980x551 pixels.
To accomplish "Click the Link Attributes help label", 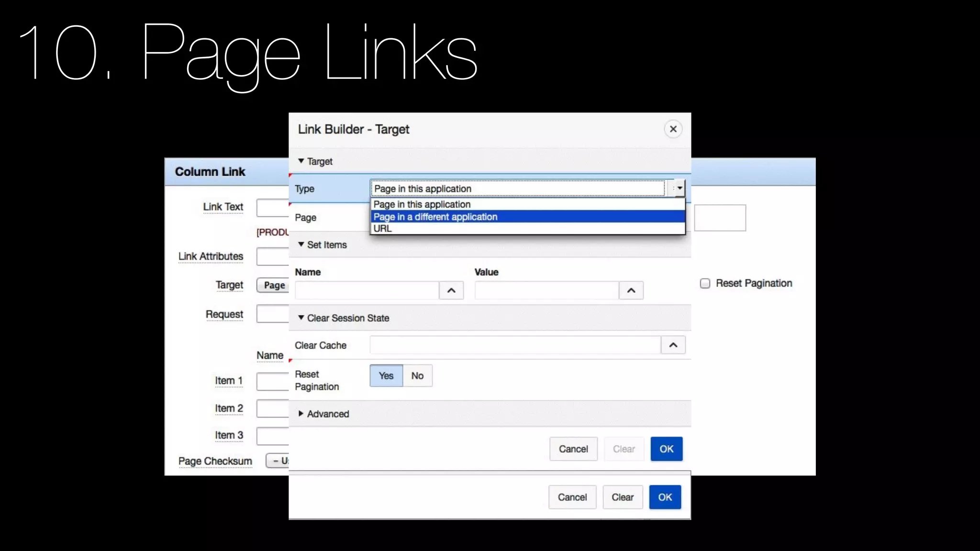I will [211, 256].
